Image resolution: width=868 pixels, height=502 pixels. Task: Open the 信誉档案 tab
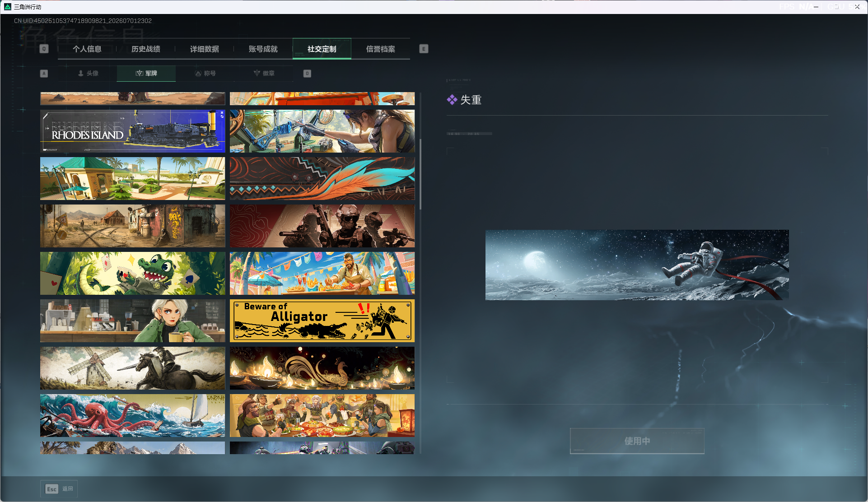pyautogui.click(x=381, y=49)
